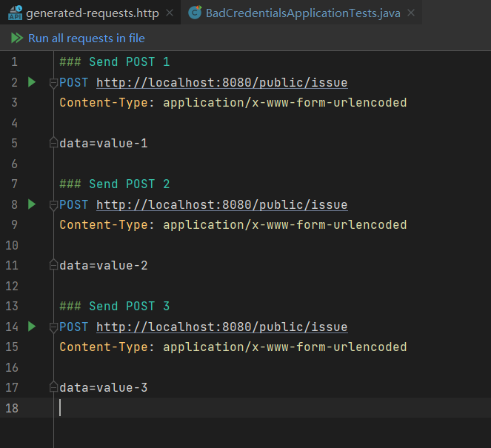Viewport: 491px width, 448px height.
Task: Collapse the fold marker at line 2
Action: click(x=53, y=83)
